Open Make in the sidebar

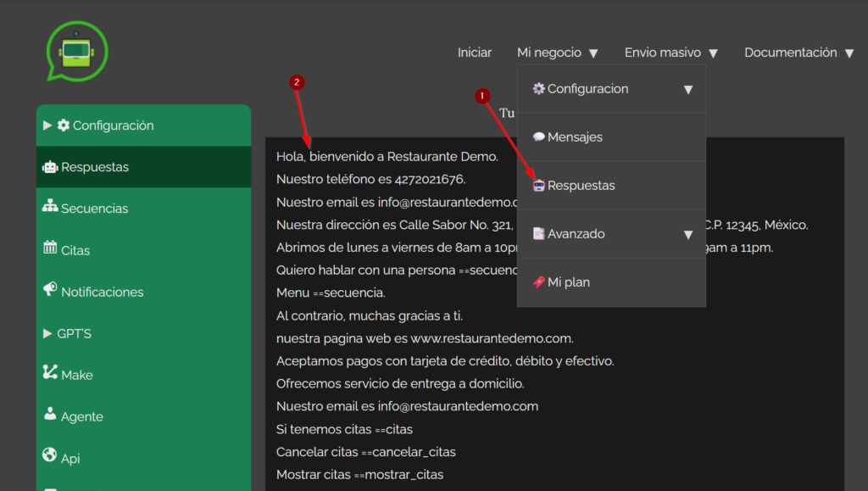[x=143, y=375]
